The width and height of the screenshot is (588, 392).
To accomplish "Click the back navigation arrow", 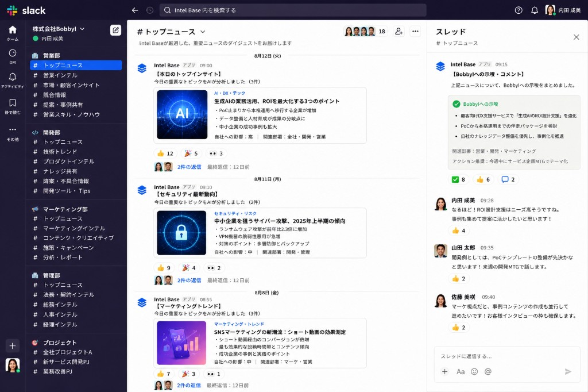I will point(135,10).
